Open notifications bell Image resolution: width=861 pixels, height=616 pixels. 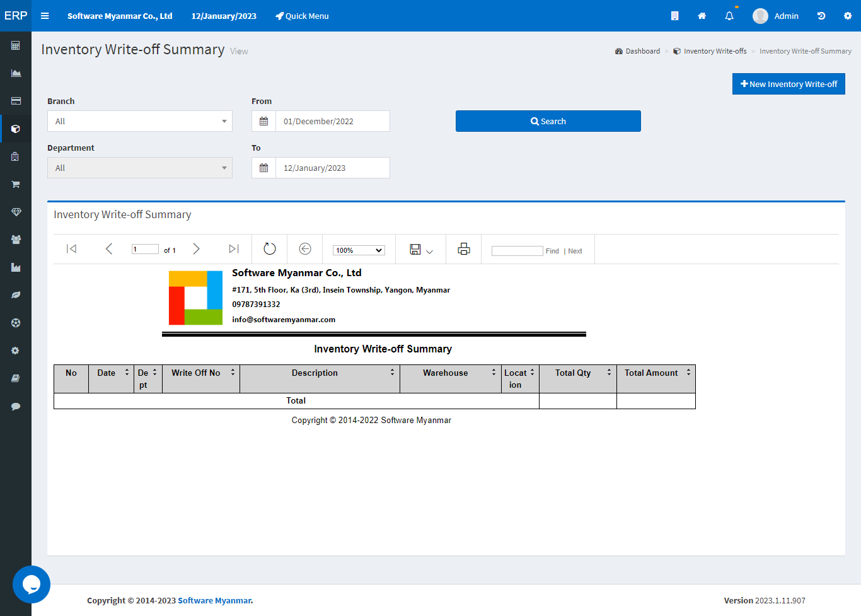point(729,16)
